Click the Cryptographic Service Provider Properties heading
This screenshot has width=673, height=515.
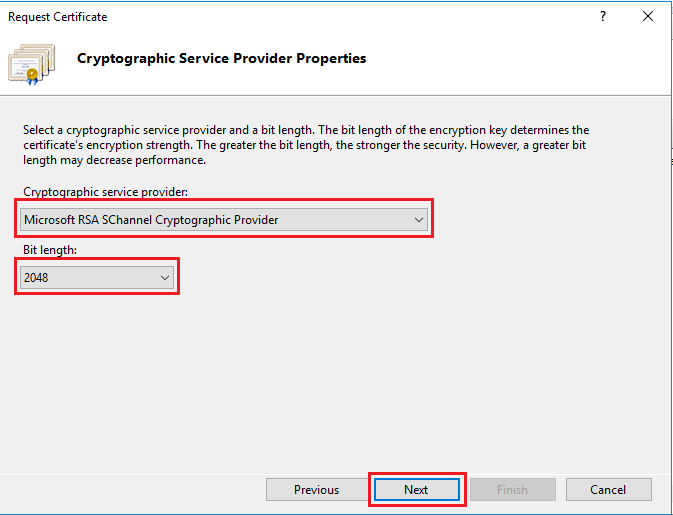coord(221,58)
